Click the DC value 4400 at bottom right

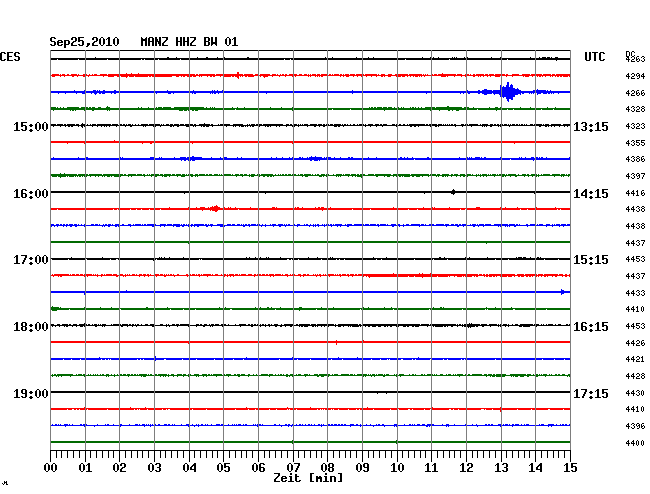point(635,442)
